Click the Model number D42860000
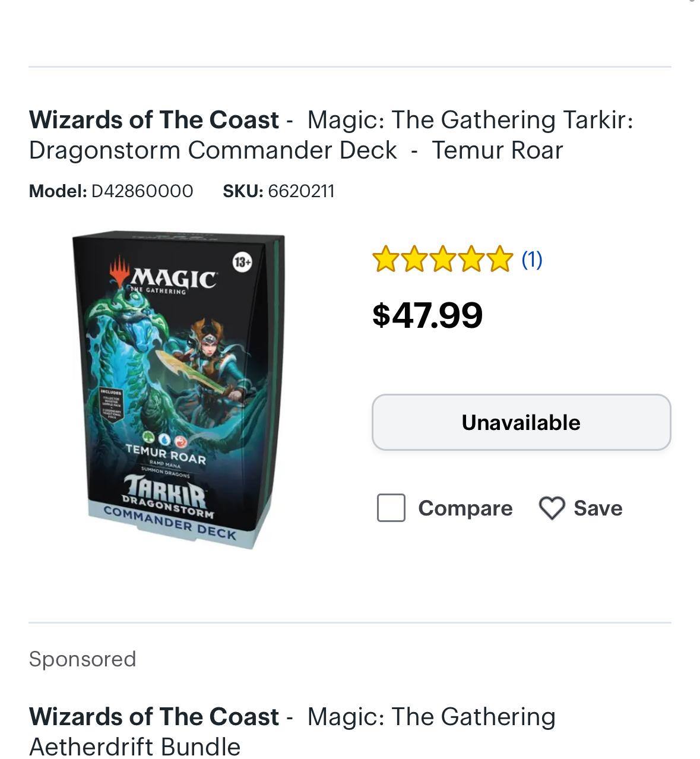Viewport: 700px width, 759px height. [x=142, y=191]
